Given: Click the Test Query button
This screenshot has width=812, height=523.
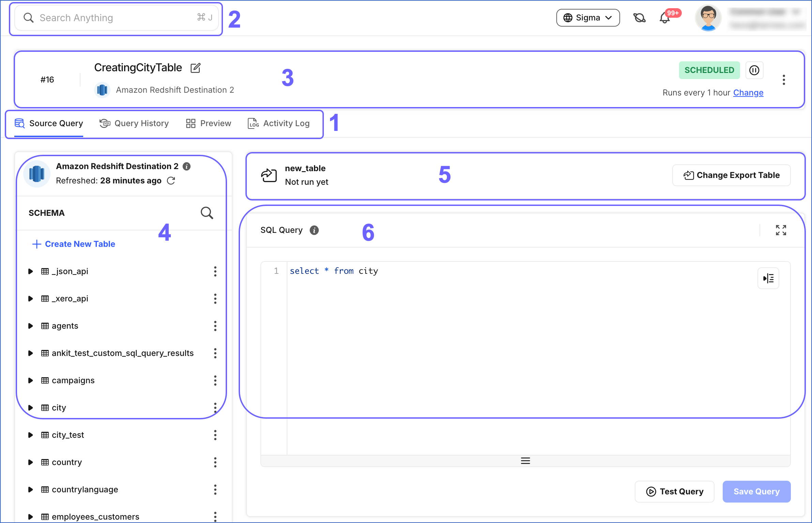Looking at the screenshot, I should [x=675, y=491].
